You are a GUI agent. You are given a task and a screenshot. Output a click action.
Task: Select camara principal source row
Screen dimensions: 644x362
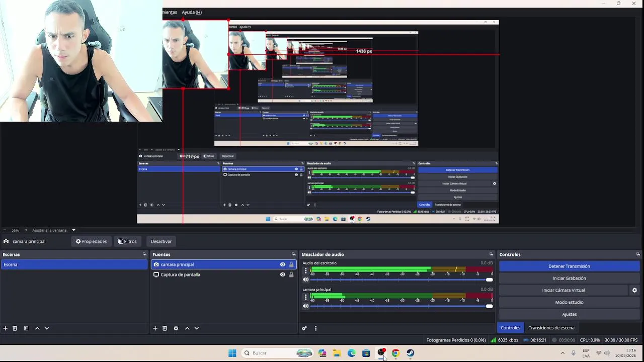point(223,264)
